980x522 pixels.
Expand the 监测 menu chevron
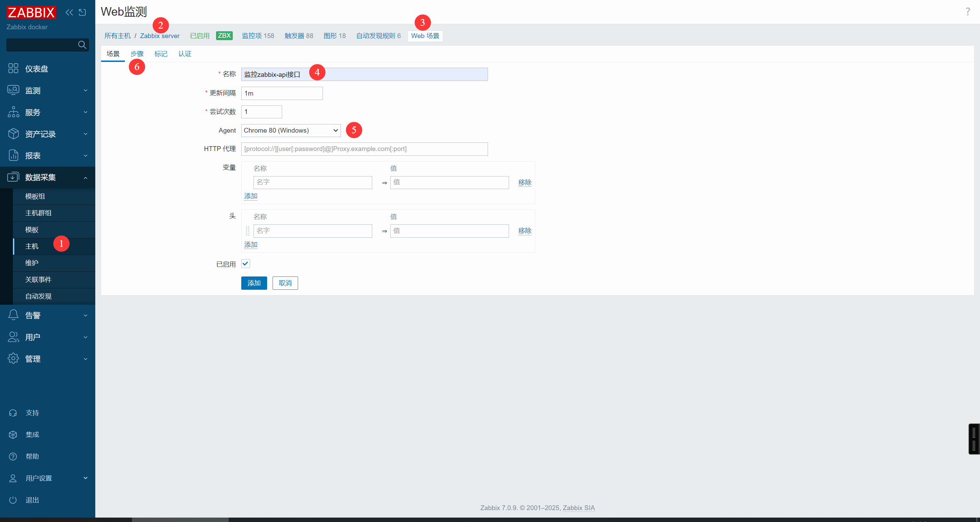pyautogui.click(x=86, y=90)
